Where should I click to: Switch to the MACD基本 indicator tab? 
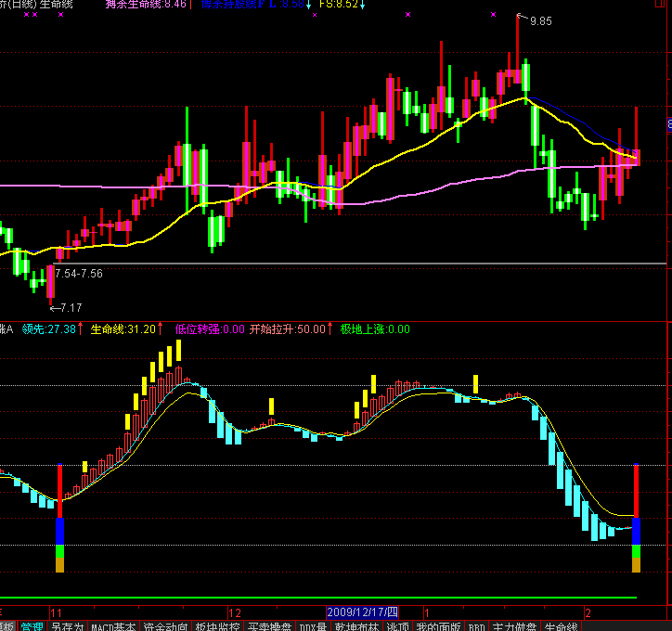tap(113, 626)
